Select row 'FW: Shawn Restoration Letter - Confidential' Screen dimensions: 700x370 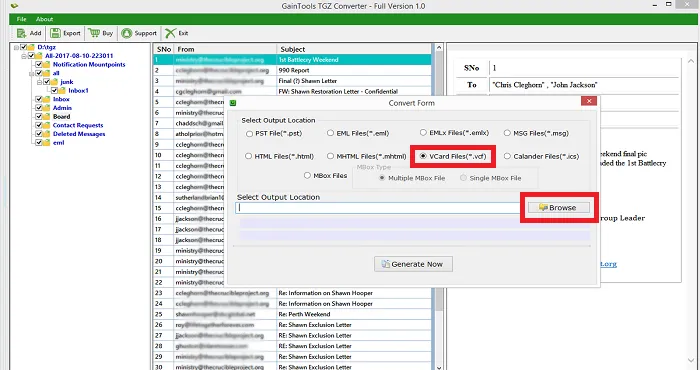pyautogui.click(x=292, y=91)
